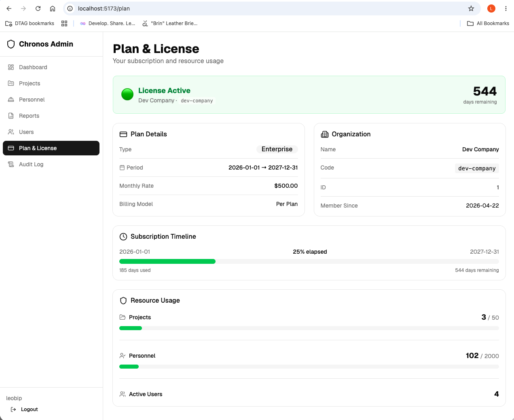Open the browser three-dot menu
Screen dimensions: 514x420
[506, 8]
